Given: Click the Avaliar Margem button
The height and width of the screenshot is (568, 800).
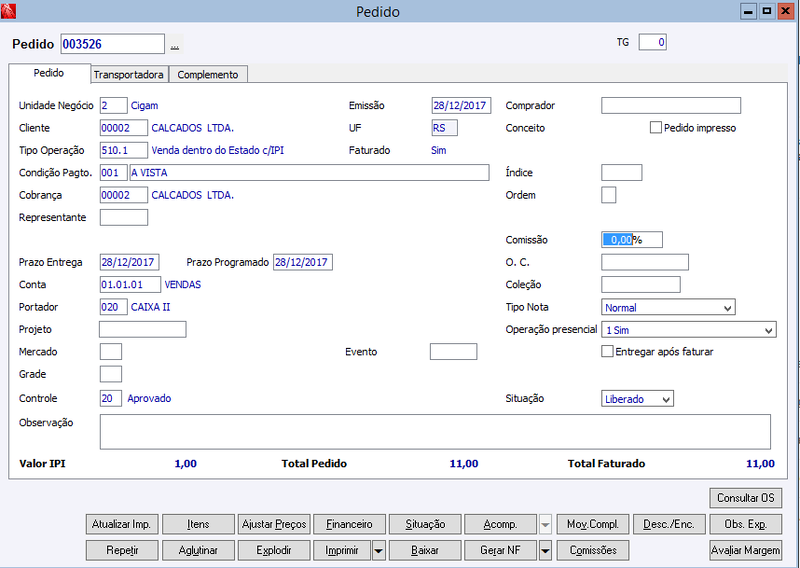Looking at the screenshot, I should point(745,551).
